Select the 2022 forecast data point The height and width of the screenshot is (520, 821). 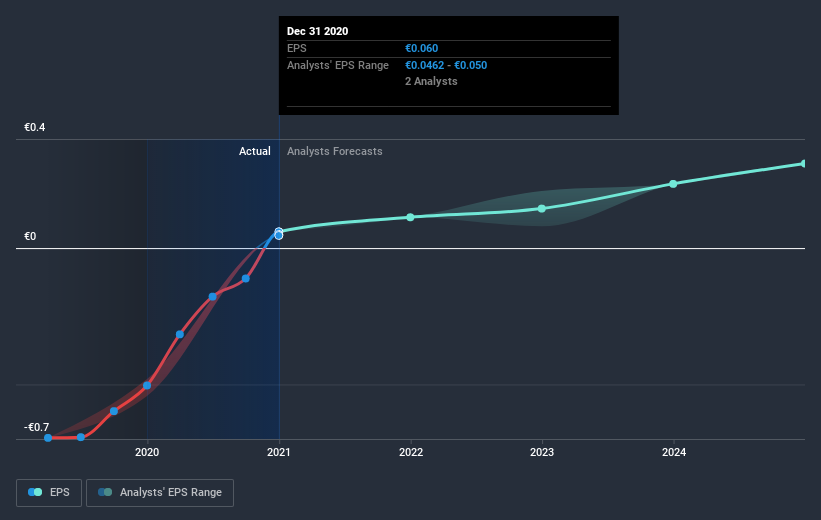pyautogui.click(x=410, y=217)
